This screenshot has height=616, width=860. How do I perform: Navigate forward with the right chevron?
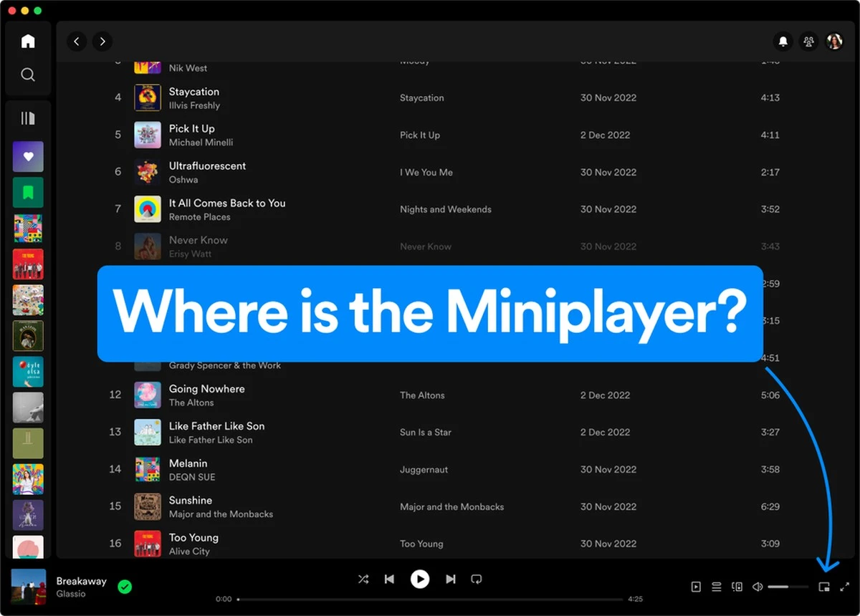point(102,41)
